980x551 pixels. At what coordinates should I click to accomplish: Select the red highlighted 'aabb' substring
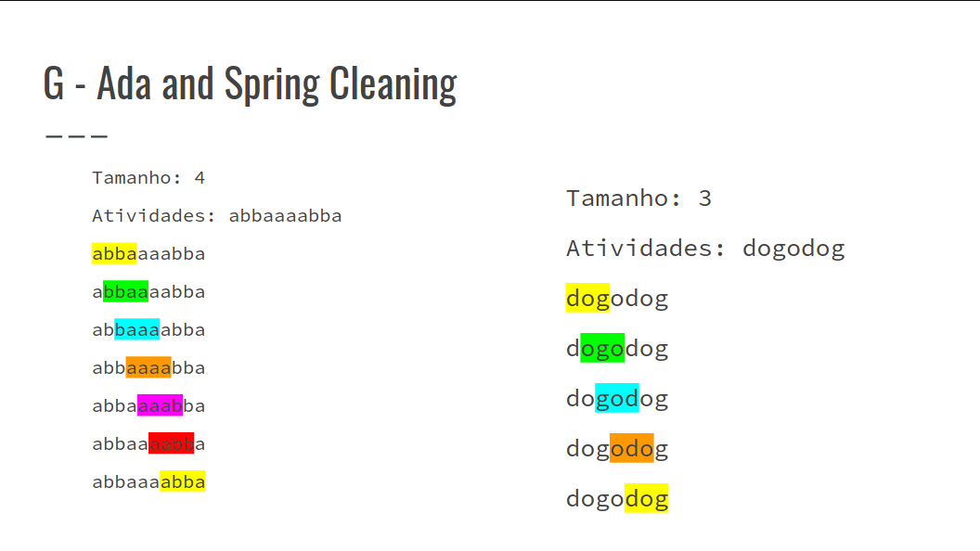pyautogui.click(x=172, y=443)
